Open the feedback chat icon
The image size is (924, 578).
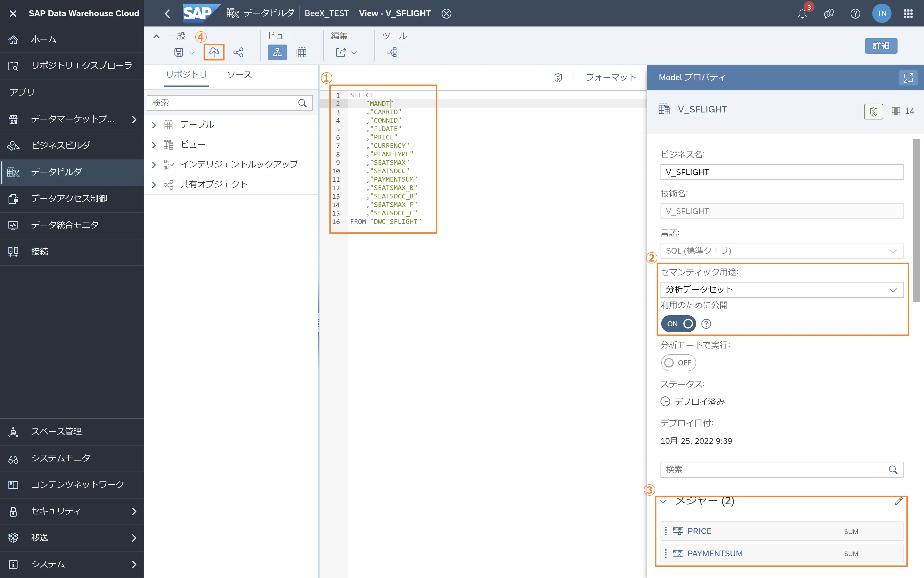(x=828, y=14)
